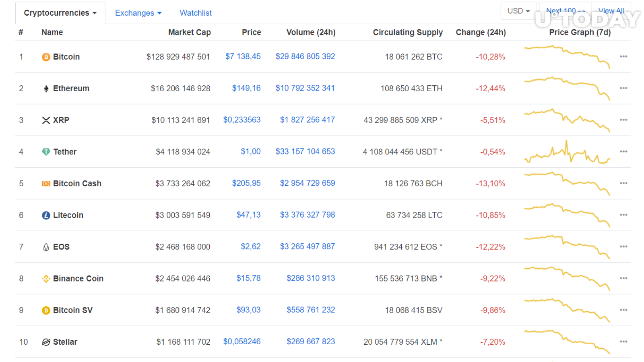Open the more options dots for Tether
The image size is (644, 362).
(623, 152)
